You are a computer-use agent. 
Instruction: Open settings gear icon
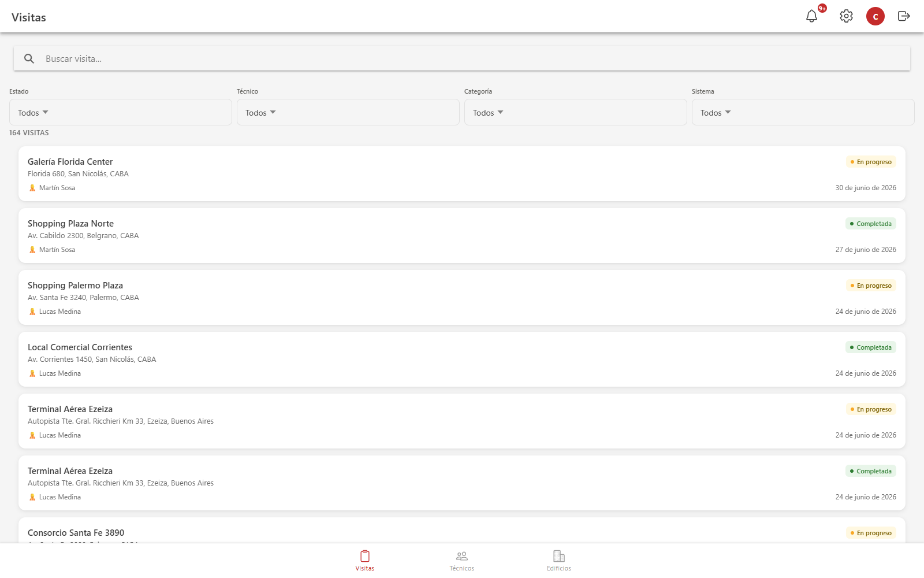click(x=846, y=16)
